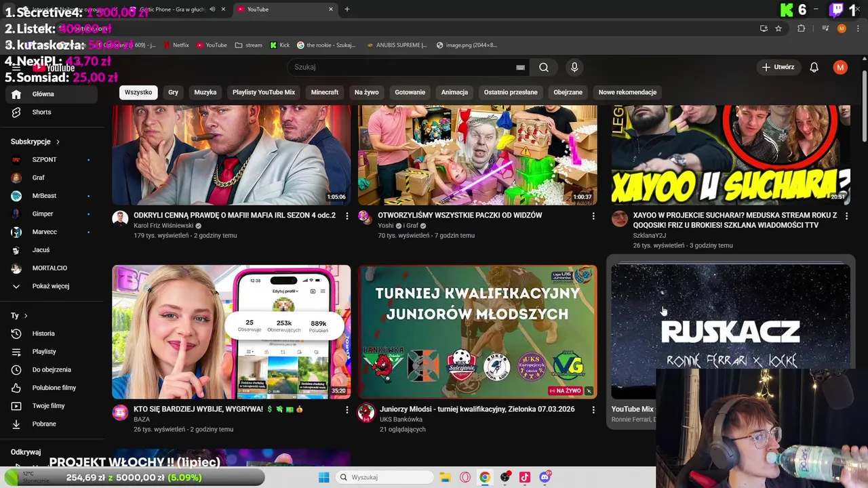Viewport: 868px width, 488px height.
Task: Open the Netflix bookmark
Action: (x=176, y=45)
